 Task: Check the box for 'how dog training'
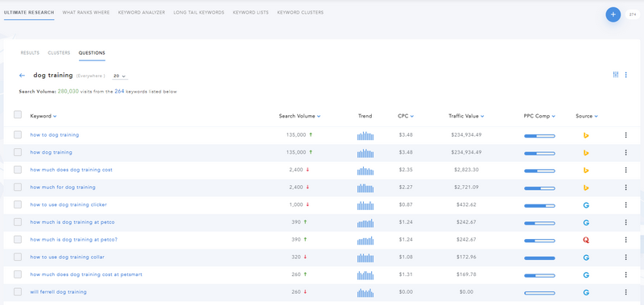point(18,152)
